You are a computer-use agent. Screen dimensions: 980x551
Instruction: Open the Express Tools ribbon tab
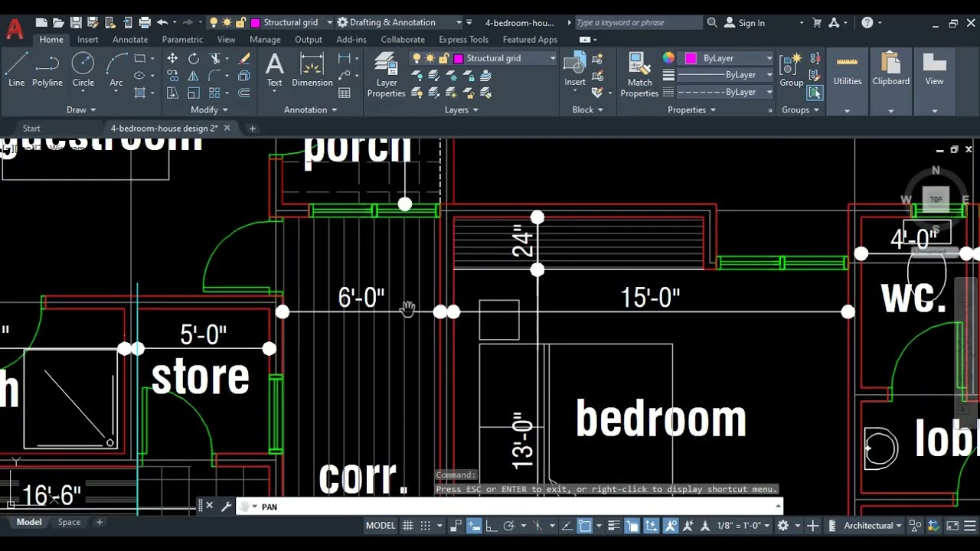pos(463,40)
